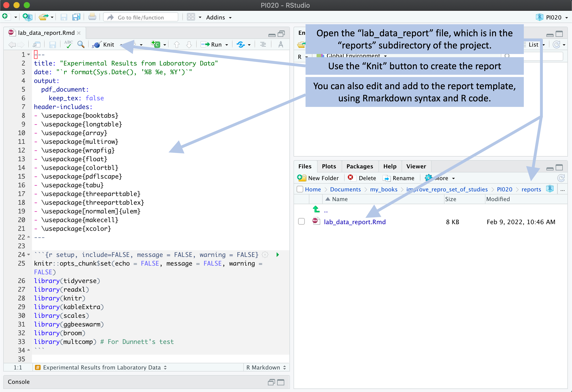The height and width of the screenshot is (392, 572).
Task: Go to previous section up arrow
Action: [x=176, y=45]
